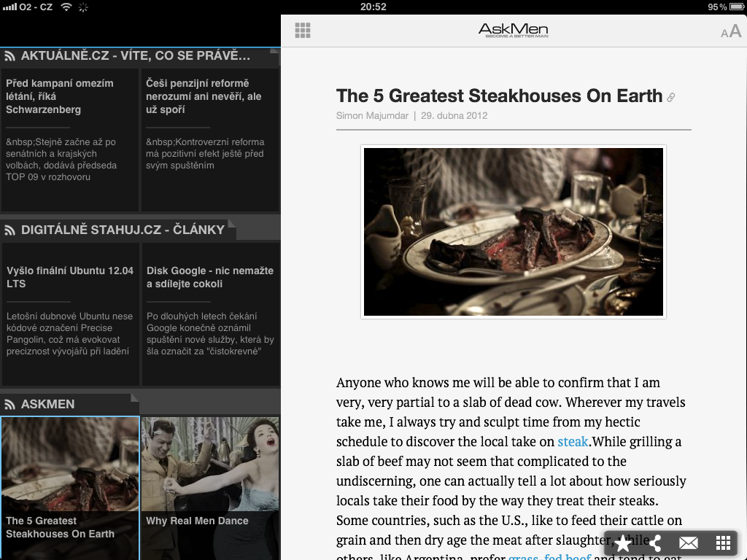This screenshot has width=747, height=560.
Task: Open the grid icon in bottom toolbar
Action: tap(723, 542)
